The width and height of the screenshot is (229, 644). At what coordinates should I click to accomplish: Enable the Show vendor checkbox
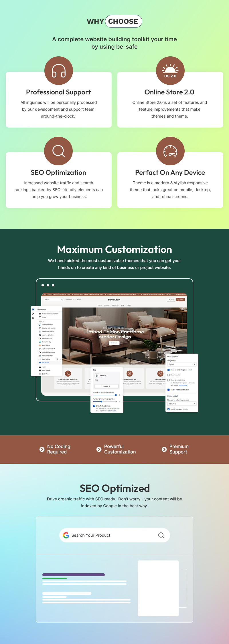coord(169,375)
